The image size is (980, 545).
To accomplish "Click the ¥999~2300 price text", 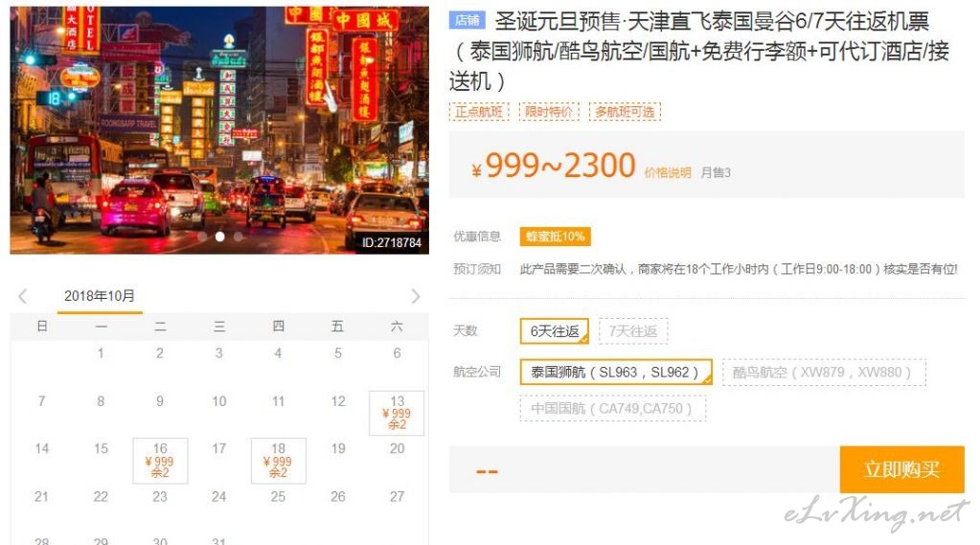I will tap(553, 166).
